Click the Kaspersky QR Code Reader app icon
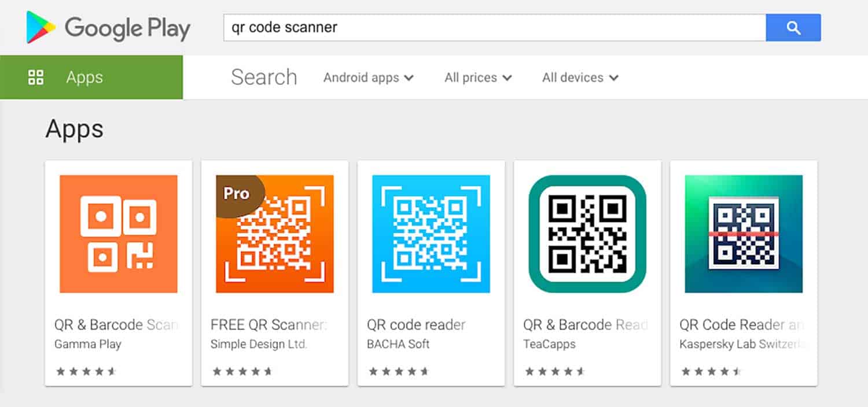Viewport: 868px width, 407px height. pos(743,234)
